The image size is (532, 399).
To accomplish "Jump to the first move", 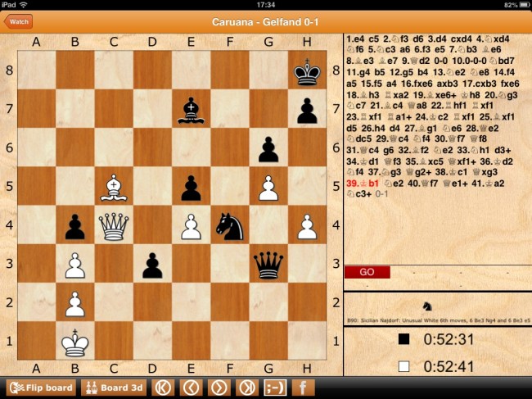I will 163,388.
